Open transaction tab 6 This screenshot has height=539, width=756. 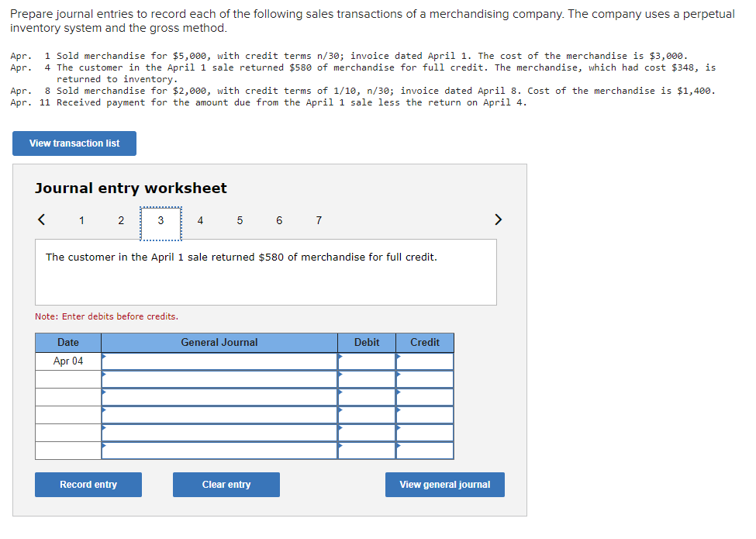pos(278,220)
